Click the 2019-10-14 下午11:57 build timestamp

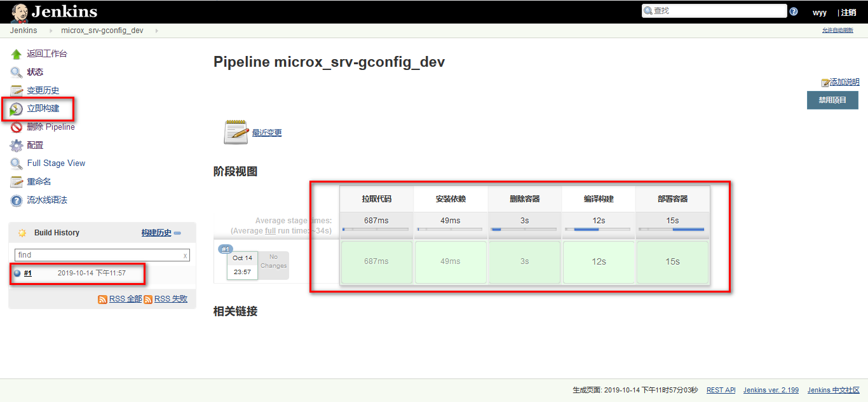[92, 274]
